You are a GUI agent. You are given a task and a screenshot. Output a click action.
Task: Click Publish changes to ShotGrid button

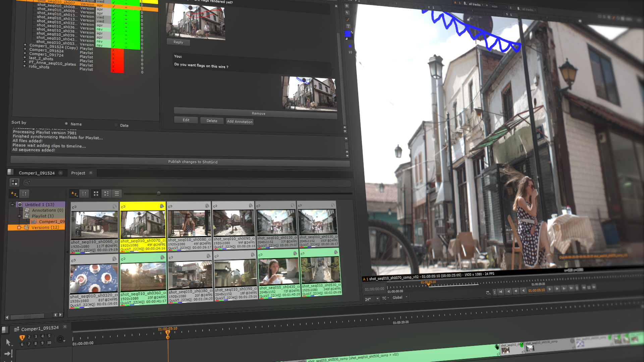(193, 162)
